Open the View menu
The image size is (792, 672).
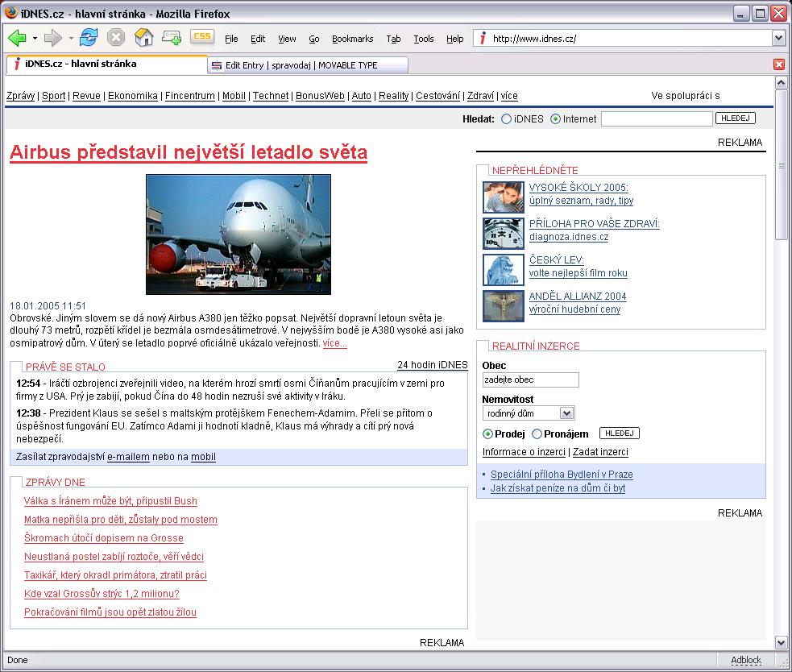point(287,39)
